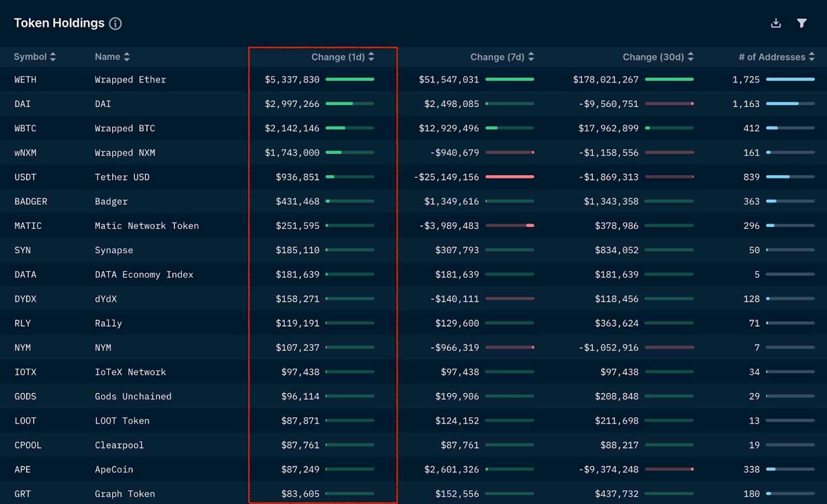The image size is (827, 504).
Task: Click Graph Token name
Action: tap(125, 494)
